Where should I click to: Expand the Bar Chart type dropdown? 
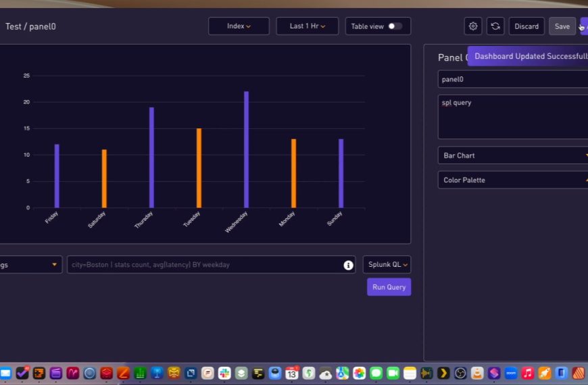(x=513, y=155)
